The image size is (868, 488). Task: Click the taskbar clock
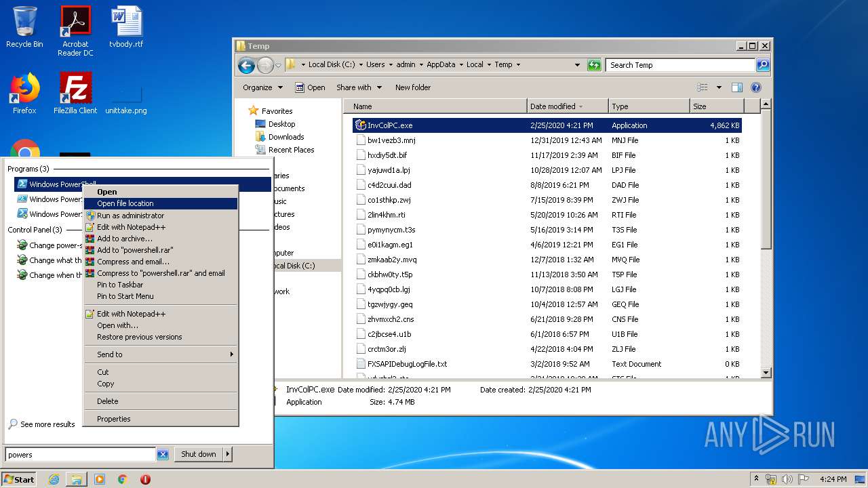(x=833, y=479)
